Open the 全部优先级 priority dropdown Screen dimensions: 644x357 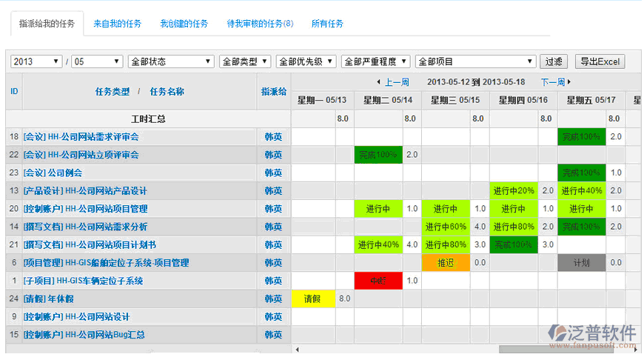click(x=306, y=61)
